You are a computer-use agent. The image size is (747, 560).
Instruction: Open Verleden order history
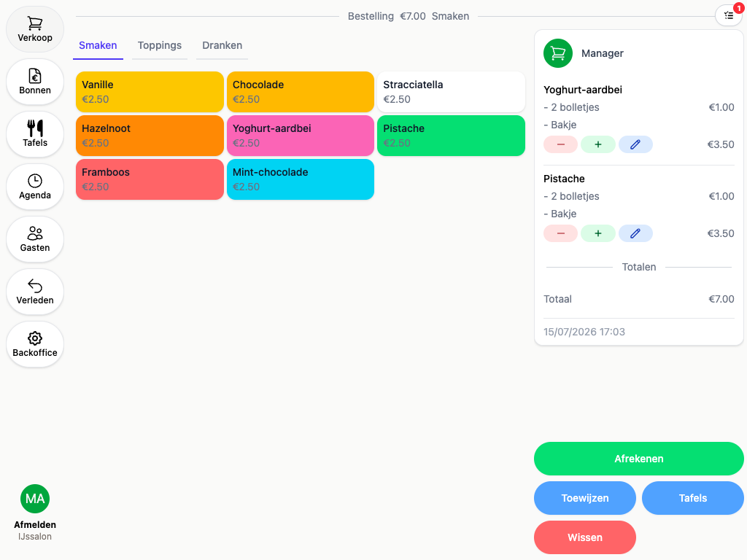(x=35, y=292)
